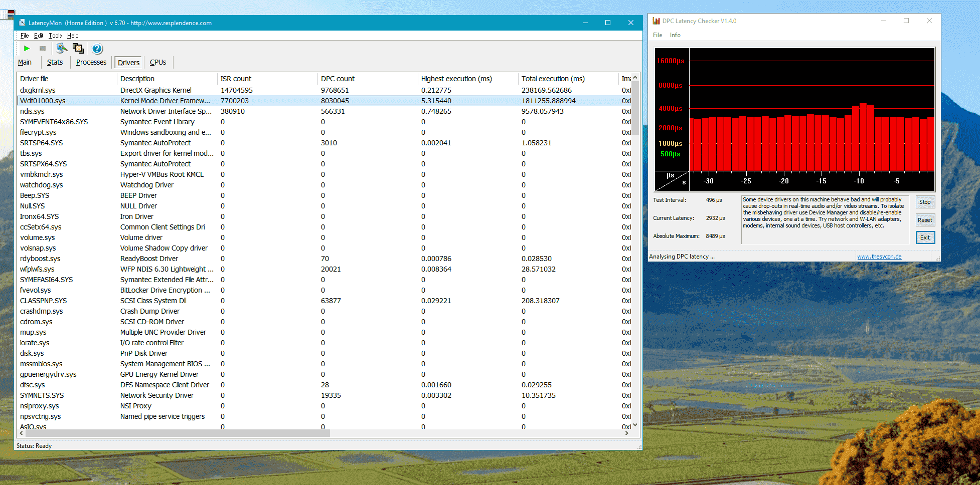Screen dimensions: 980x485
Task: Open the File menu in LatencyMon
Action: click(25, 36)
